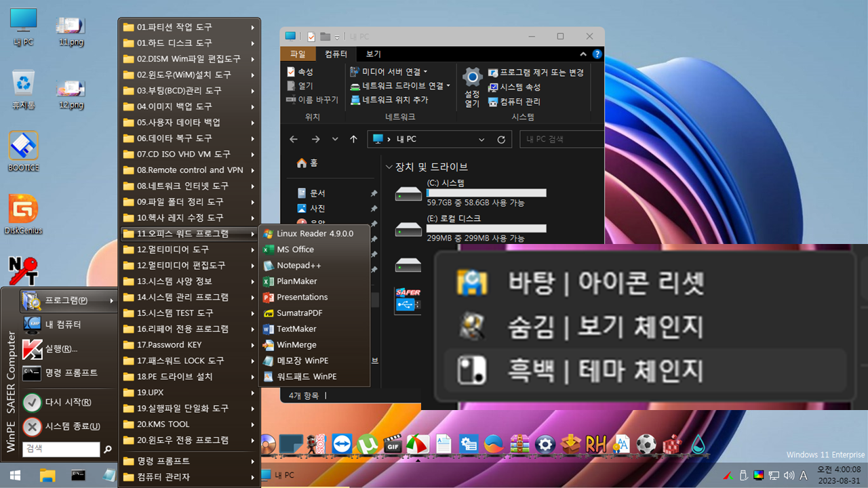This screenshot has height=488, width=868.
Task: Open the package box installer dock icon
Action: coord(570,444)
